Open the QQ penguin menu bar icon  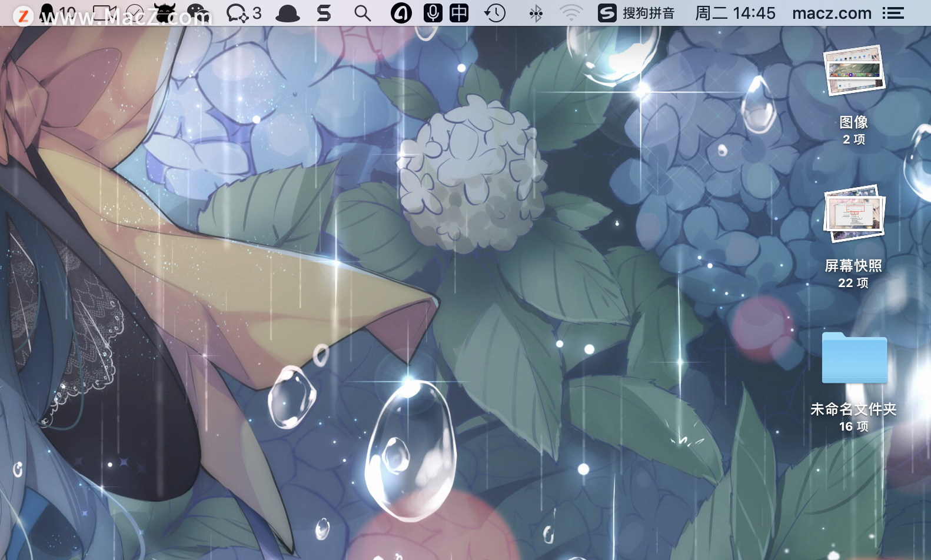pyautogui.click(x=46, y=12)
